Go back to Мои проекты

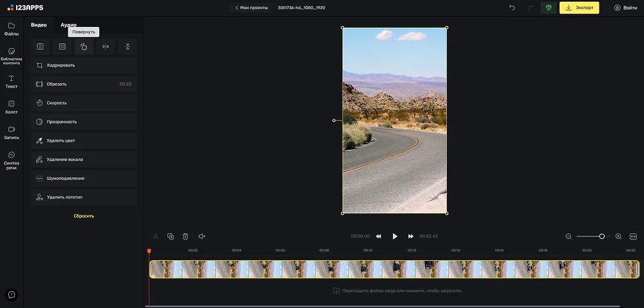(x=251, y=8)
